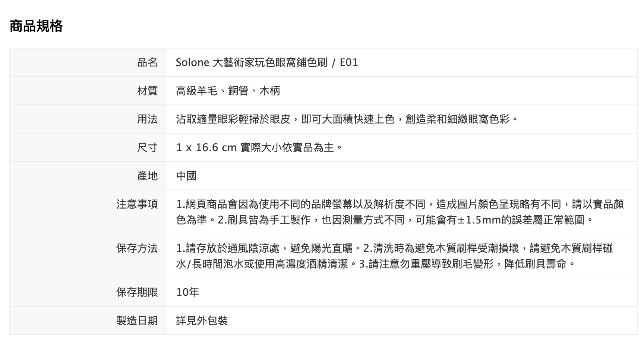Click the 用法 row label

coord(147,119)
